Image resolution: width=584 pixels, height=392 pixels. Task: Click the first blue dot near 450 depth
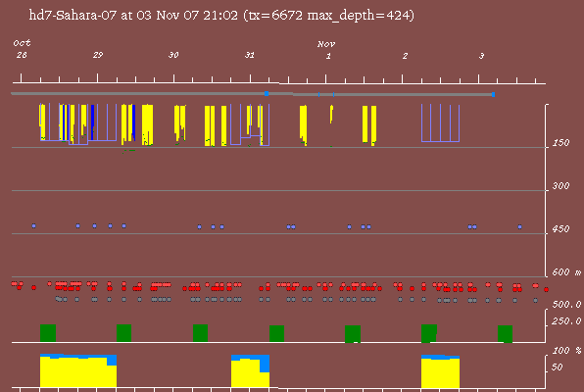(34, 225)
